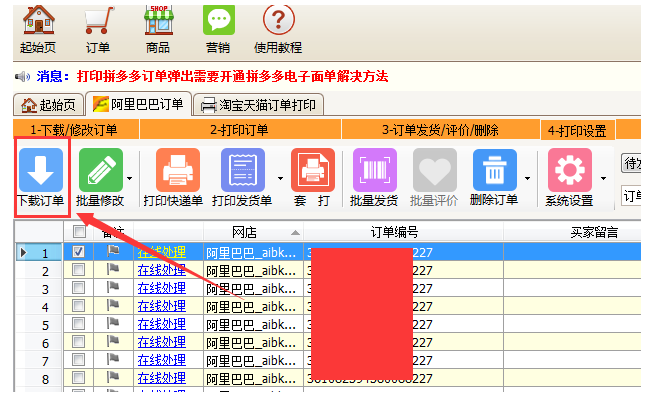Switch to the 阿里巴巴订单 tab
The width and height of the screenshot is (651, 395).
pos(138,104)
